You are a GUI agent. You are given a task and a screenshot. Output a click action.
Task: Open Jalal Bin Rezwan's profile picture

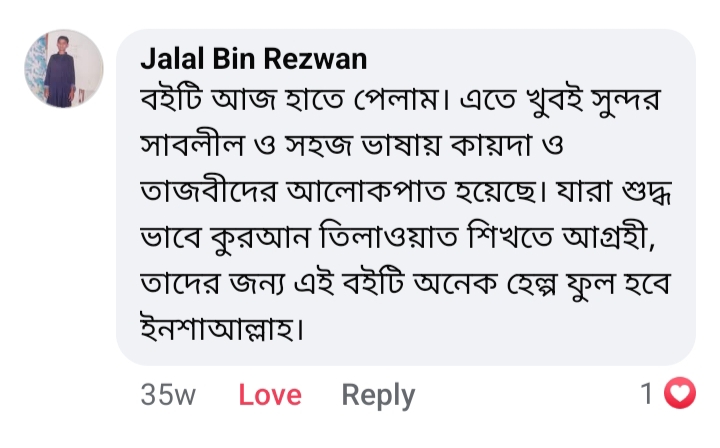64,69
